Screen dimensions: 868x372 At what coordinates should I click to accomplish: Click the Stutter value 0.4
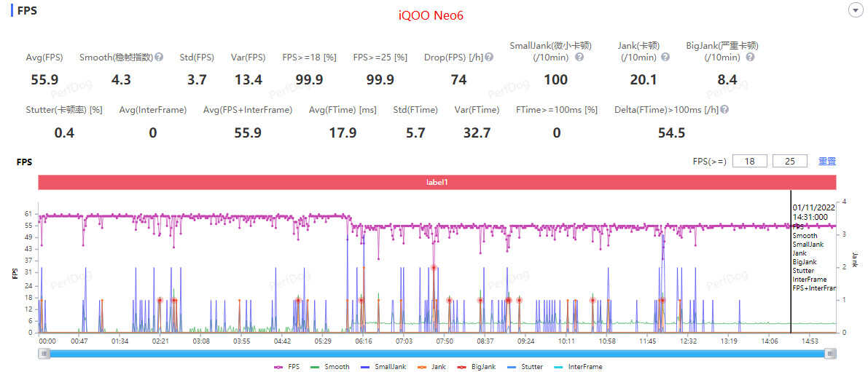64,132
